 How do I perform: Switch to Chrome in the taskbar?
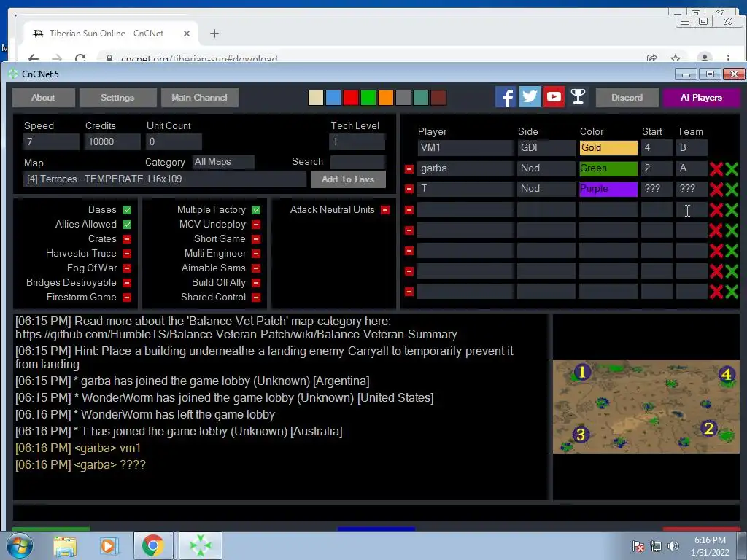tap(153, 545)
